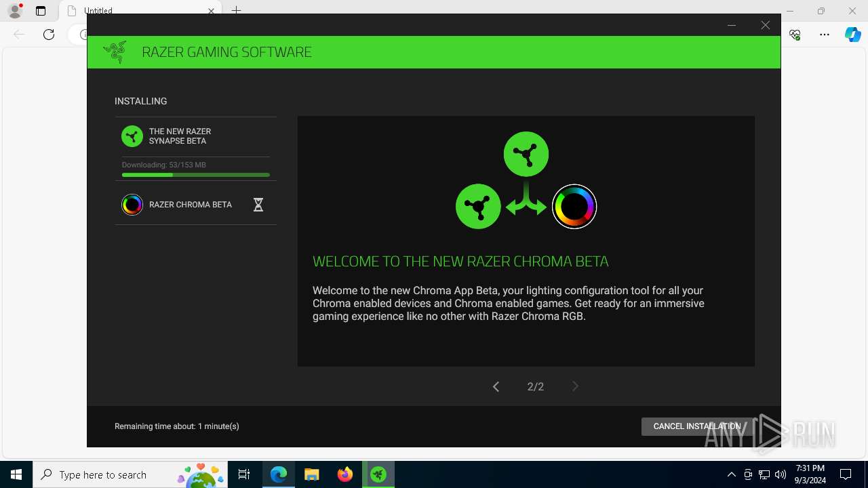Open a new tab in Edge
The width and height of the screenshot is (868, 488).
[236, 10]
